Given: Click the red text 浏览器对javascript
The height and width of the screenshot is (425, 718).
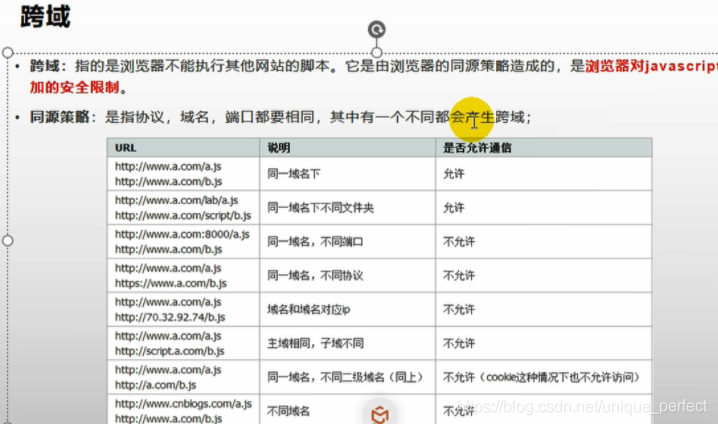Looking at the screenshot, I should pos(651,66).
